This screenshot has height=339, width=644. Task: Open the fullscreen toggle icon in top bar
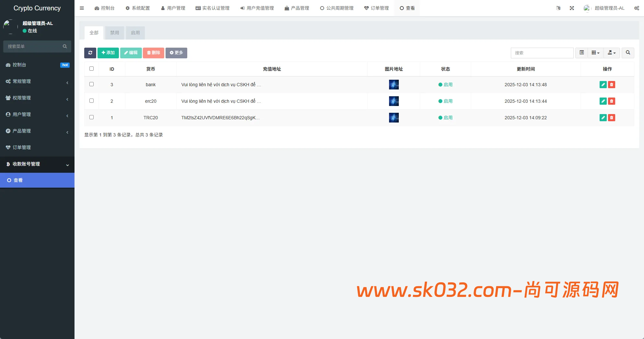(x=572, y=8)
